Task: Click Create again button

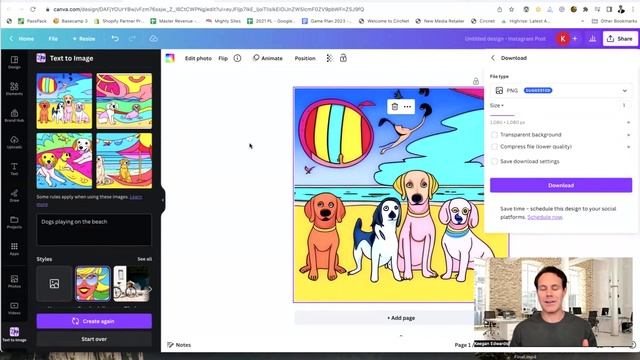Action: tap(94, 321)
